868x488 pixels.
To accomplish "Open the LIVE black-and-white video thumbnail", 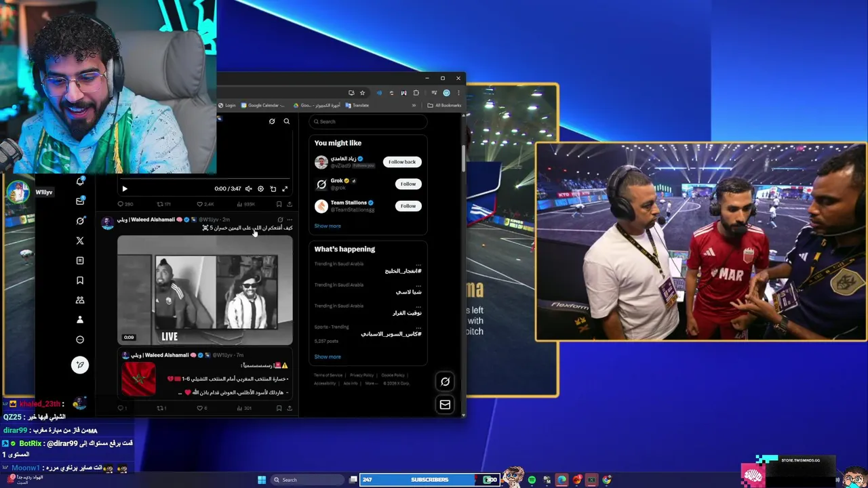I will pyautogui.click(x=205, y=289).
